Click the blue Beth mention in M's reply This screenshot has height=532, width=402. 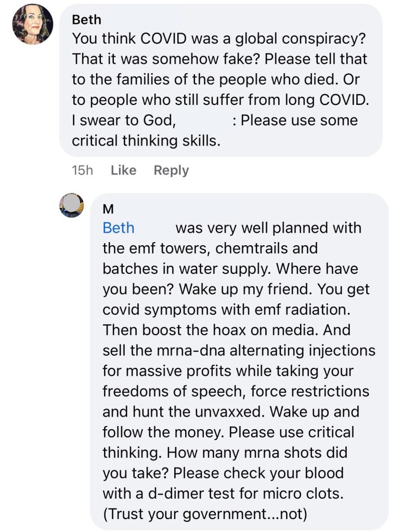119,228
